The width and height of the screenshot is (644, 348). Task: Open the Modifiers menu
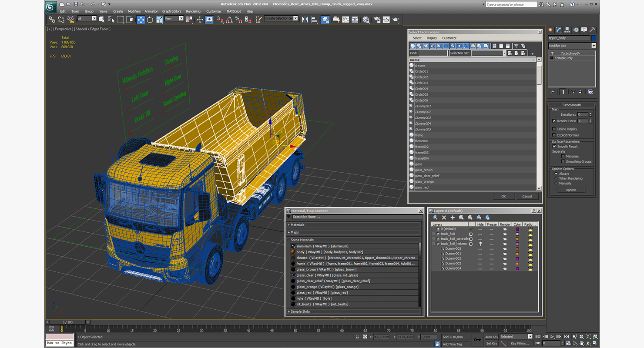[x=134, y=11]
